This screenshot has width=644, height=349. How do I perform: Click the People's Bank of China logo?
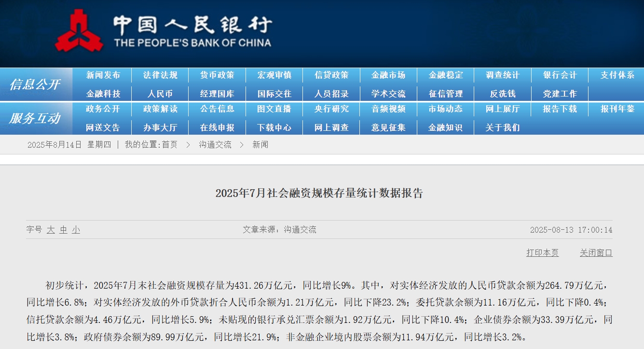click(163, 31)
